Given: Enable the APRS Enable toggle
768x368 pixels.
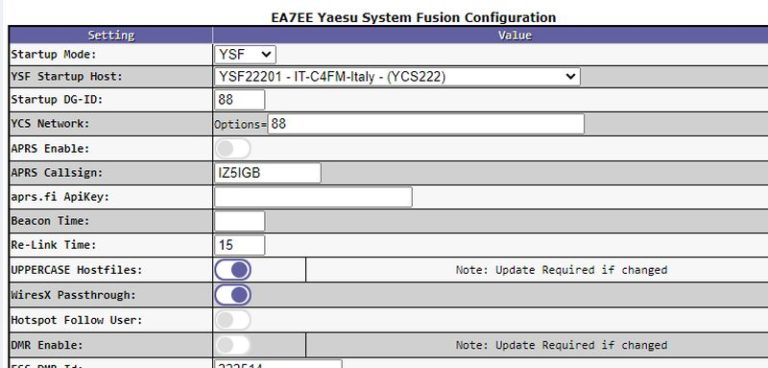Looking at the screenshot, I should point(233,148).
